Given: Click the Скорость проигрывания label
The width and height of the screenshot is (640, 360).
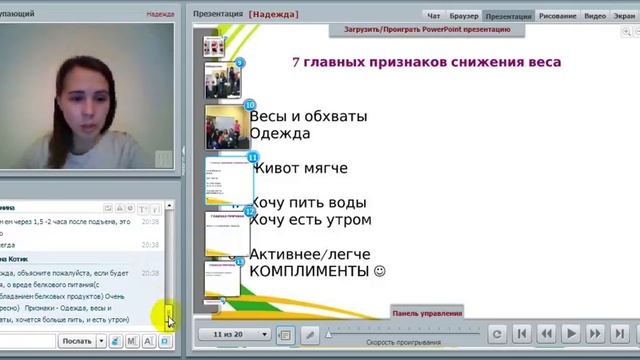Looking at the screenshot, I should (x=403, y=342).
